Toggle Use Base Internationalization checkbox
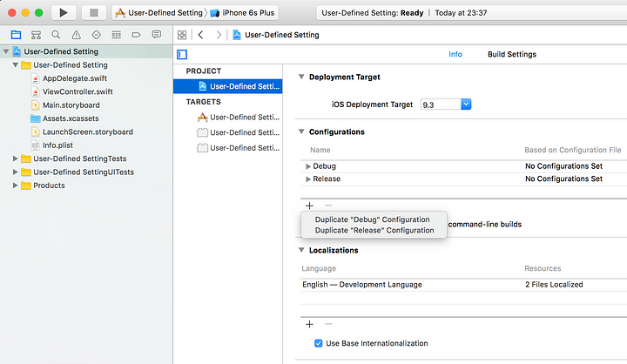 tap(319, 343)
